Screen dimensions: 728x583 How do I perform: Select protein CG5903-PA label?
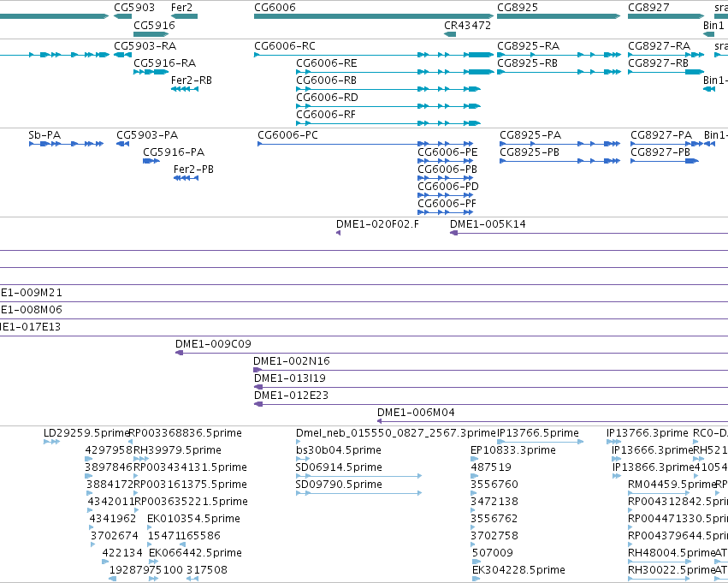tap(147, 135)
